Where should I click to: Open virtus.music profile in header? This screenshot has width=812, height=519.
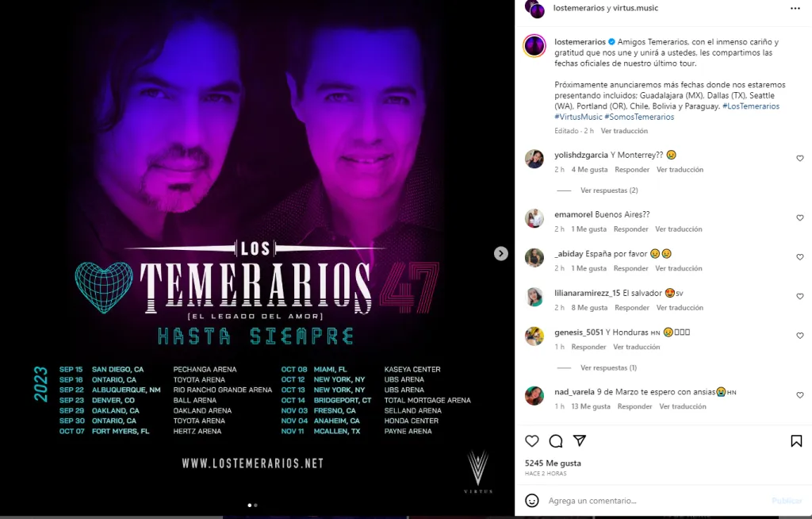pyautogui.click(x=635, y=8)
